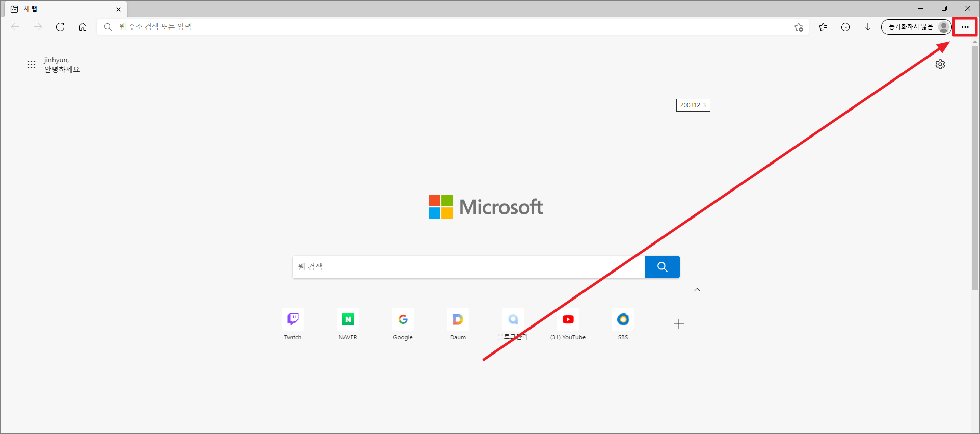
Task: Open a new tab
Action: (x=136, y=9)
